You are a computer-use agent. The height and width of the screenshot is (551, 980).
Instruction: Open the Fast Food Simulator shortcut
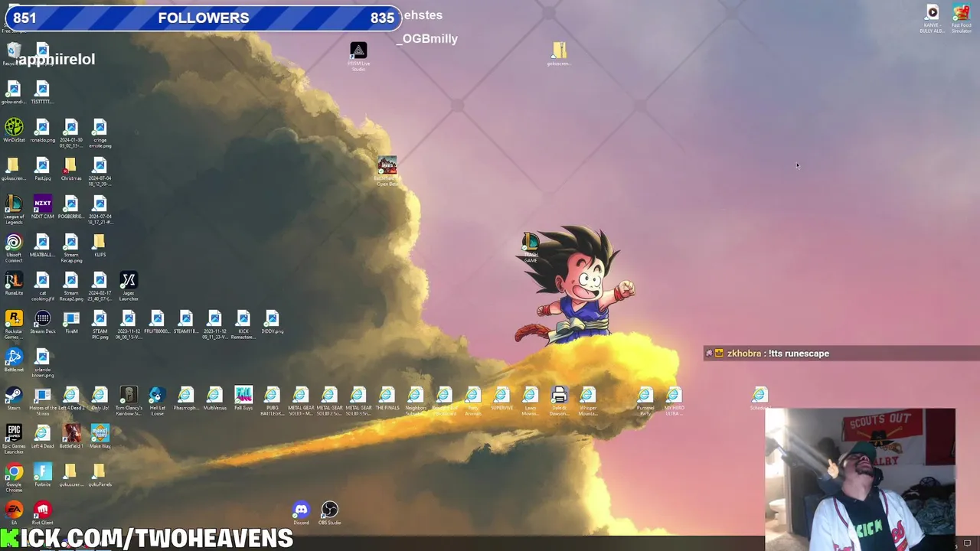coord(961,18)
